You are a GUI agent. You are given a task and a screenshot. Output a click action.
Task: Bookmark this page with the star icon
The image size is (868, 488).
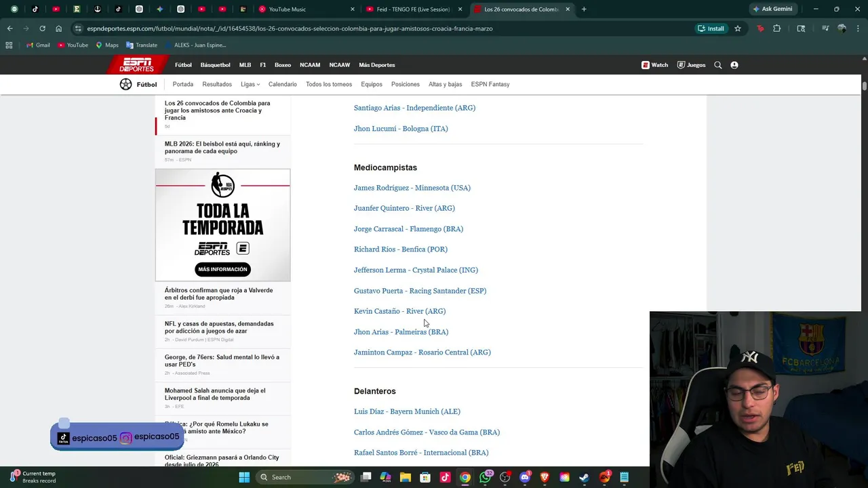[738, 28]
